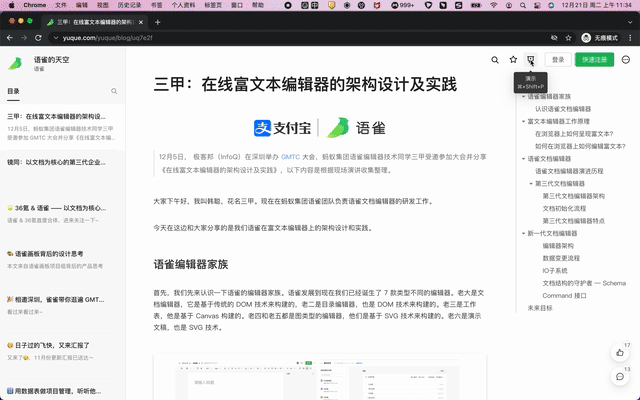This screenshot has width=640, height=400.
Task: Collapse 第三代文档编辑器 outline subsection
Action: click(531, 184)
